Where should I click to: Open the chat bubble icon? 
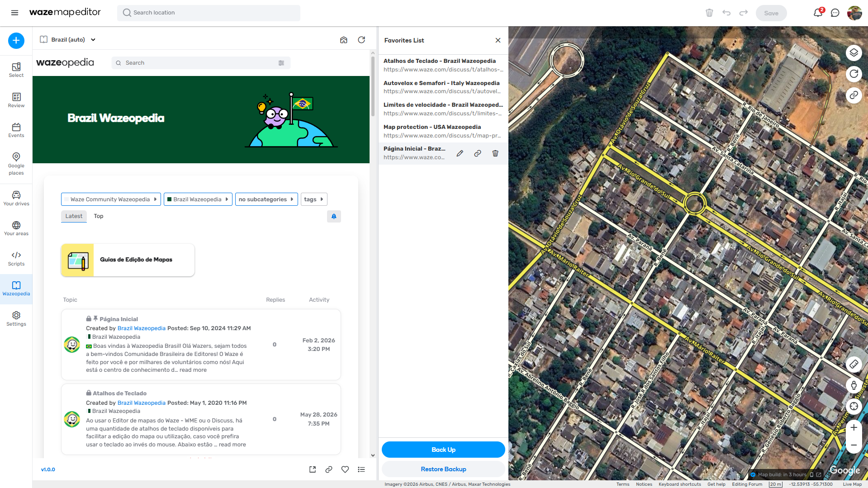tap(835, 13)
